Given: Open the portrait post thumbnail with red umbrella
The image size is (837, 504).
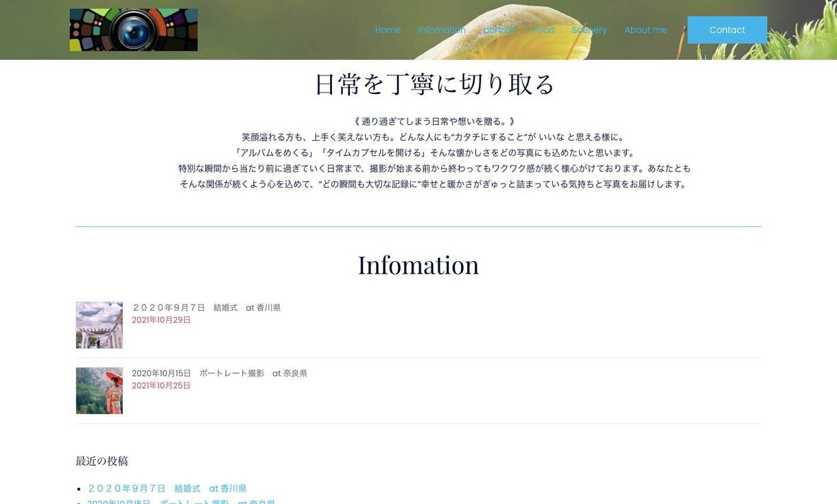Looking at the screenshot, I should (99, 391).
